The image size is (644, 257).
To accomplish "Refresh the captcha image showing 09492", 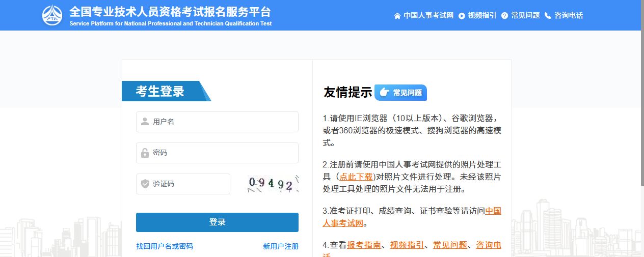I will [x=273, y=184].
